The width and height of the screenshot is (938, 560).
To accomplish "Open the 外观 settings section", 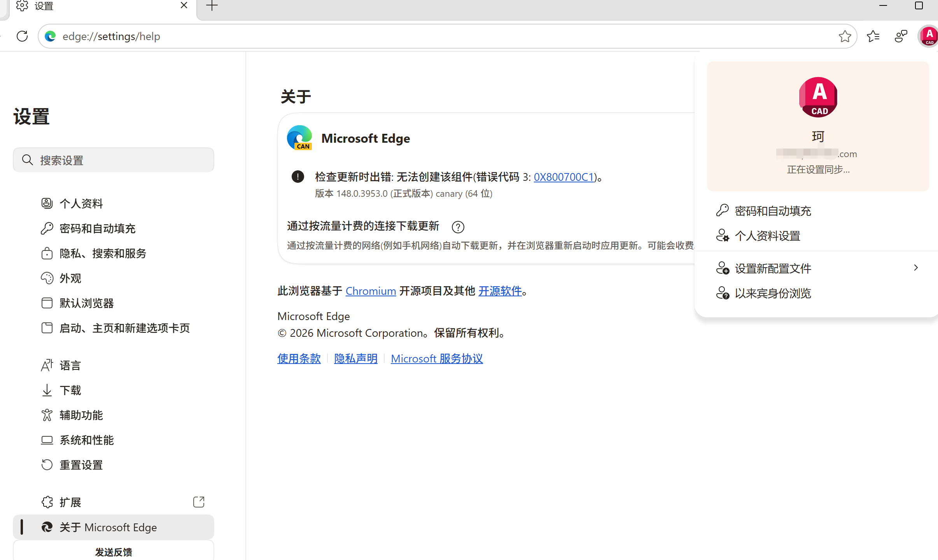I will click(70, 278).
